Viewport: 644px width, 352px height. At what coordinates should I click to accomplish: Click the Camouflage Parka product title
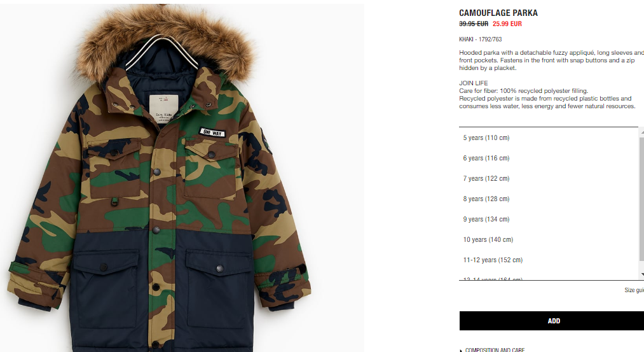click(x=498, y=13)
